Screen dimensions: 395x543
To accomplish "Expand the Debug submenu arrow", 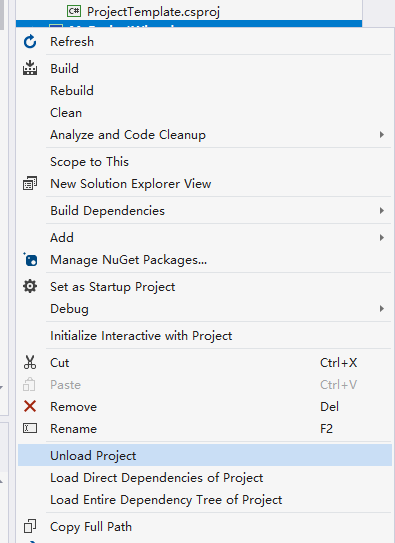I will point(381,308).
